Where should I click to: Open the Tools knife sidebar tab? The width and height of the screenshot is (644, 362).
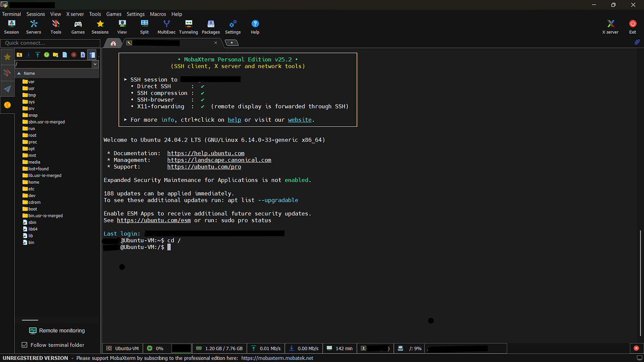[x=7, y=73]
